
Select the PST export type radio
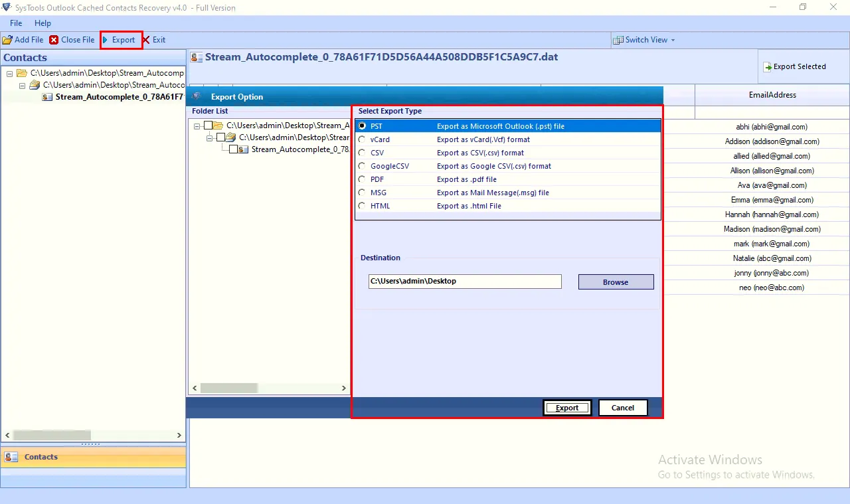point(362,126)
